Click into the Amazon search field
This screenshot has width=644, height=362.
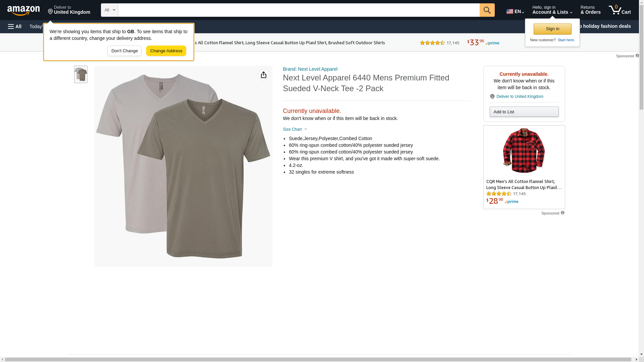(299, 10)
